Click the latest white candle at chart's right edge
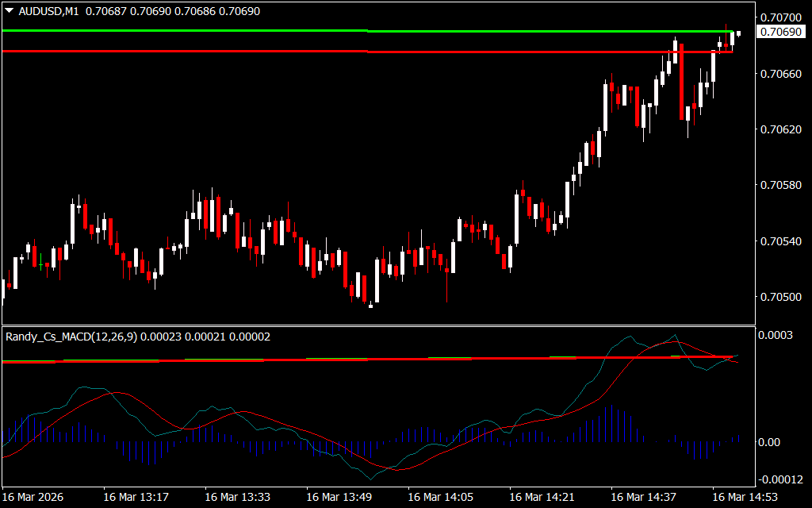812x508 pixels. pos(738,33)
